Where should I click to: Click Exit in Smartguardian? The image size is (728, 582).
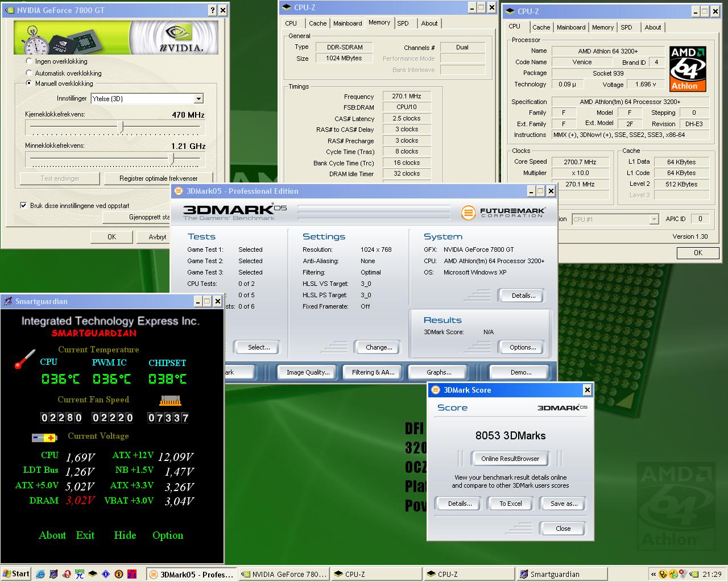pos(85,535)
